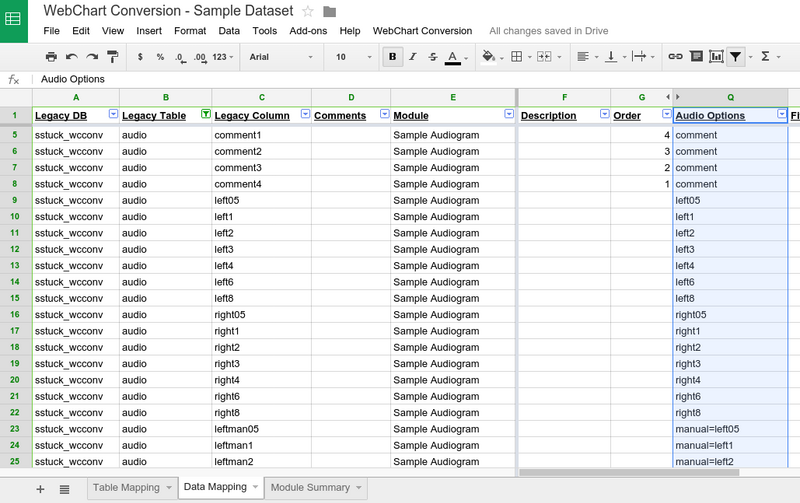800x503 pixels.
Task: Toggle bold formatting
Action: tap(392, 57)
